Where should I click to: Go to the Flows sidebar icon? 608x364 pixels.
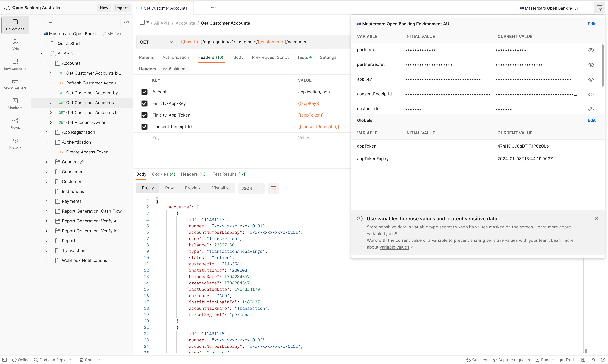tap(15, 124)
